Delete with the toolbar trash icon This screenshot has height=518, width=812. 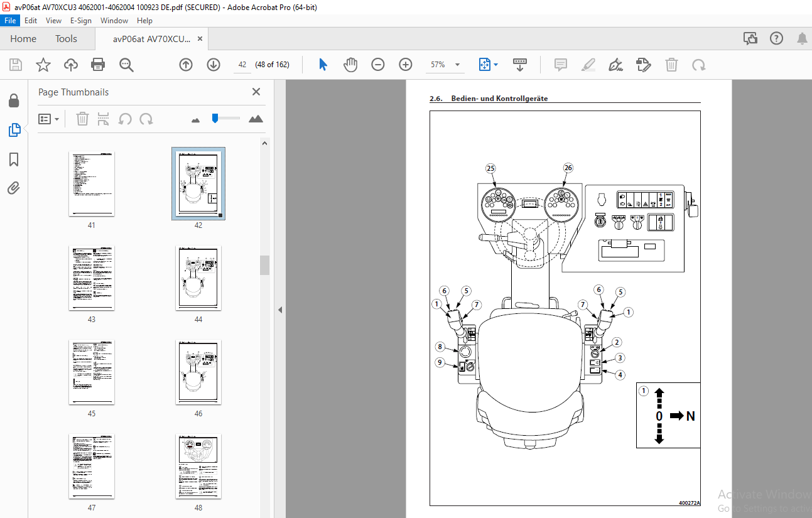pyautogui.click(x=671, y=65)
